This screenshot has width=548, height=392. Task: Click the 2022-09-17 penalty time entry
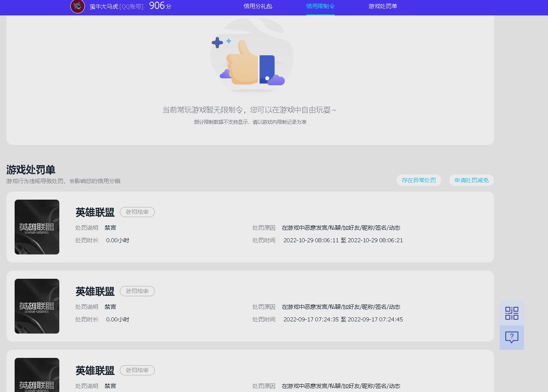point(343,319)
